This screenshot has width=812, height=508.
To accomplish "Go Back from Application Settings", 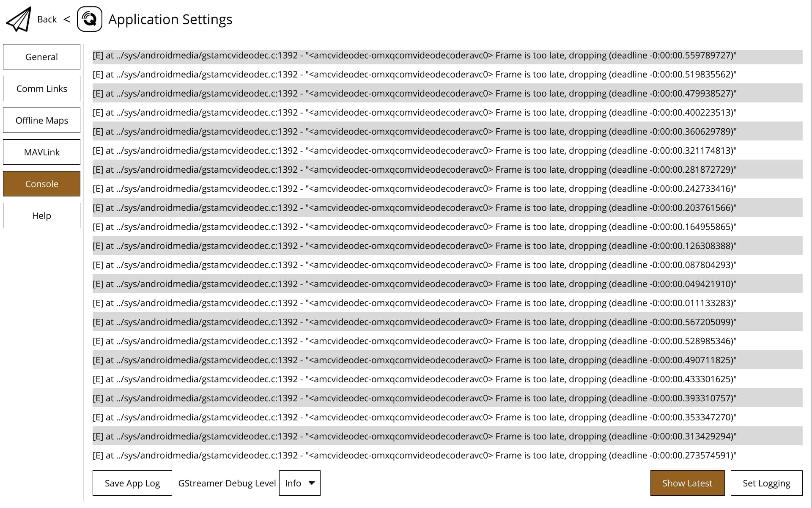I will (x=47, y=19).
